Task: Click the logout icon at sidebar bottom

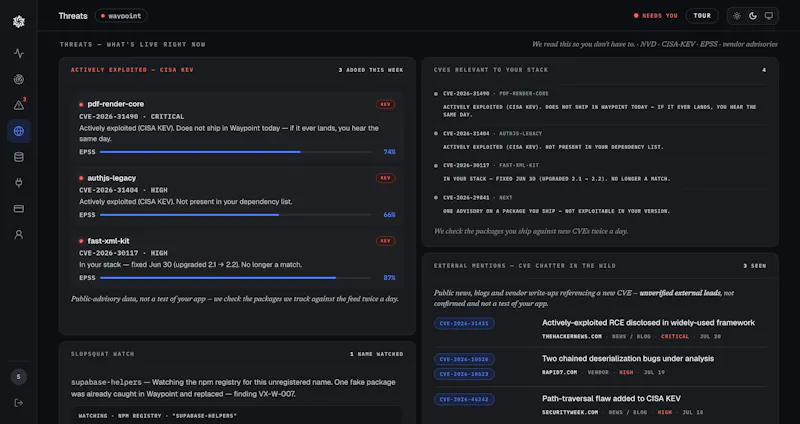Action: pyautogui.click(x=19, y=403)
